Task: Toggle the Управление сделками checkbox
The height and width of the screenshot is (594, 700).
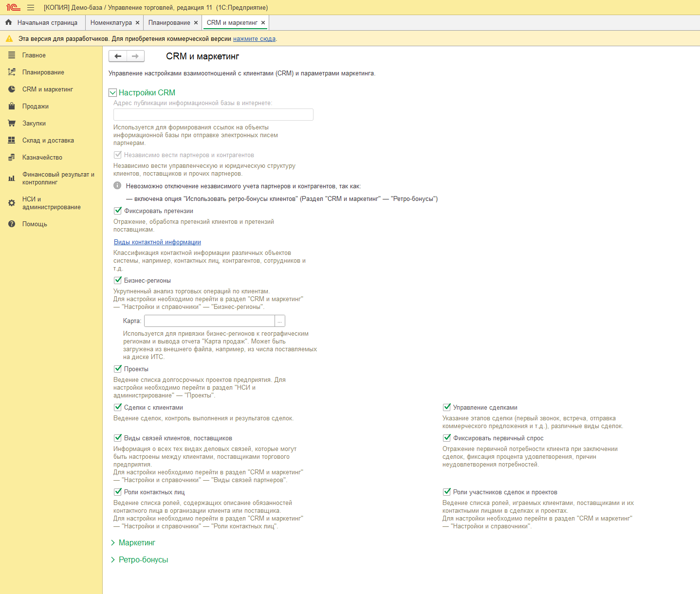Action: pyautogui.click(x=446, y=407)
